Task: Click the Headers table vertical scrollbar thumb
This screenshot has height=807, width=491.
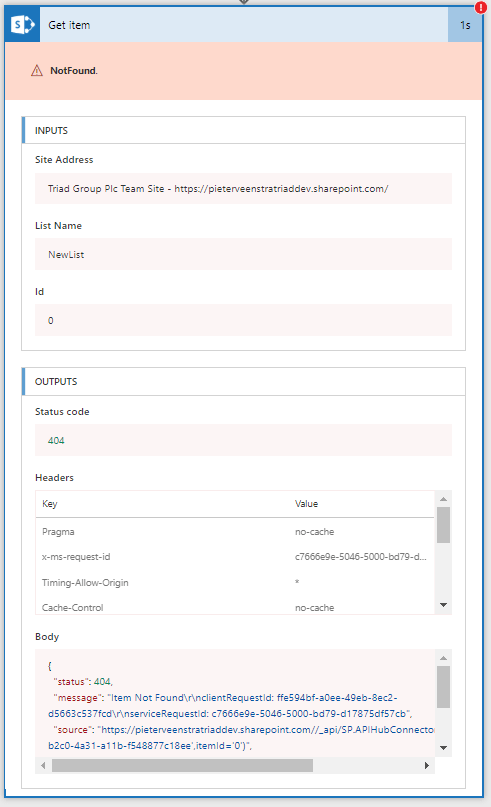Action: point(444,525)
